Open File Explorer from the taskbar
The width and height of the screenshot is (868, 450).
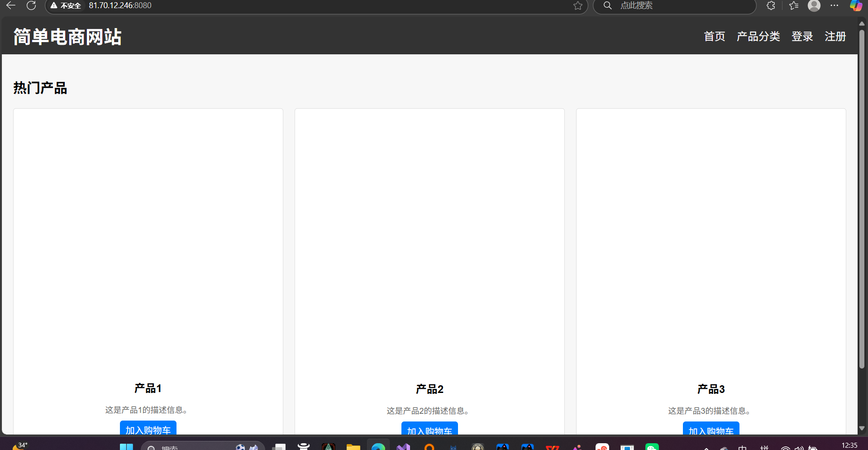point(353,446)
